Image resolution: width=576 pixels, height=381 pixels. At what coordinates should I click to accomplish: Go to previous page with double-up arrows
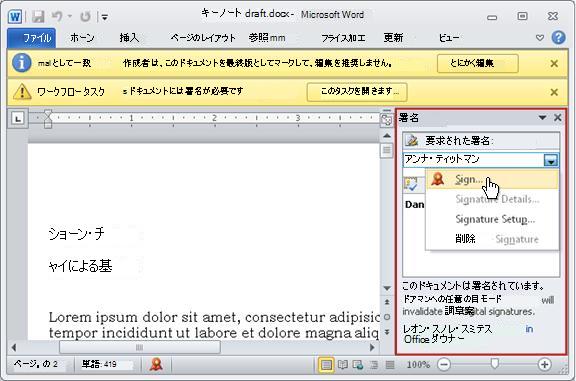point(387,302)
